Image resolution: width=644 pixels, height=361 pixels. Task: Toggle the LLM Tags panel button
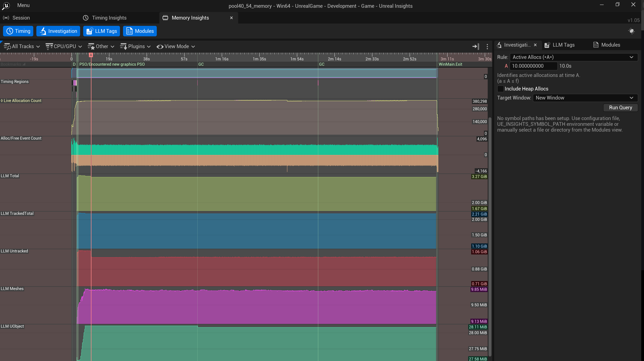102,31
